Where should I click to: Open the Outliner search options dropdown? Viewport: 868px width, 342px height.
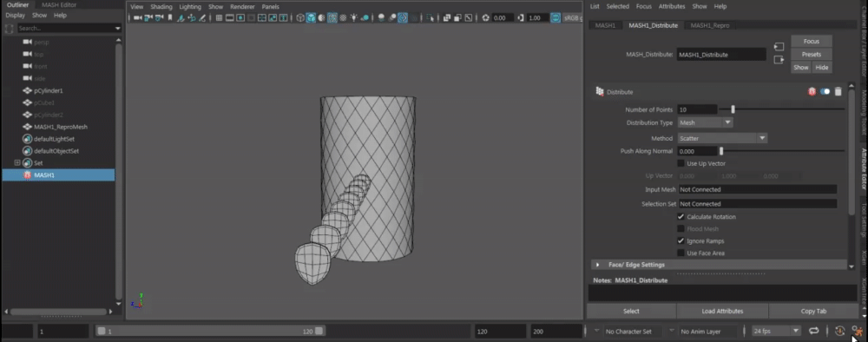(x=117, y=28)
